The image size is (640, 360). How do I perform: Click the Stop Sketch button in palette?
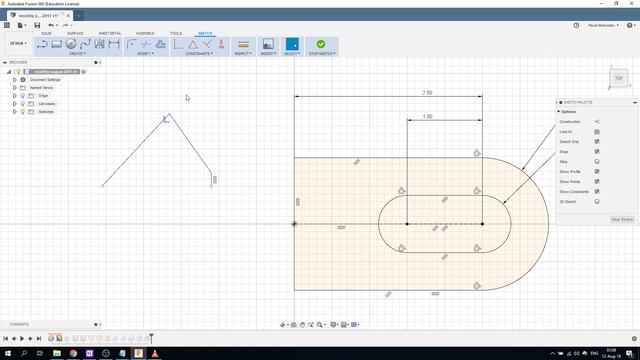622,220
